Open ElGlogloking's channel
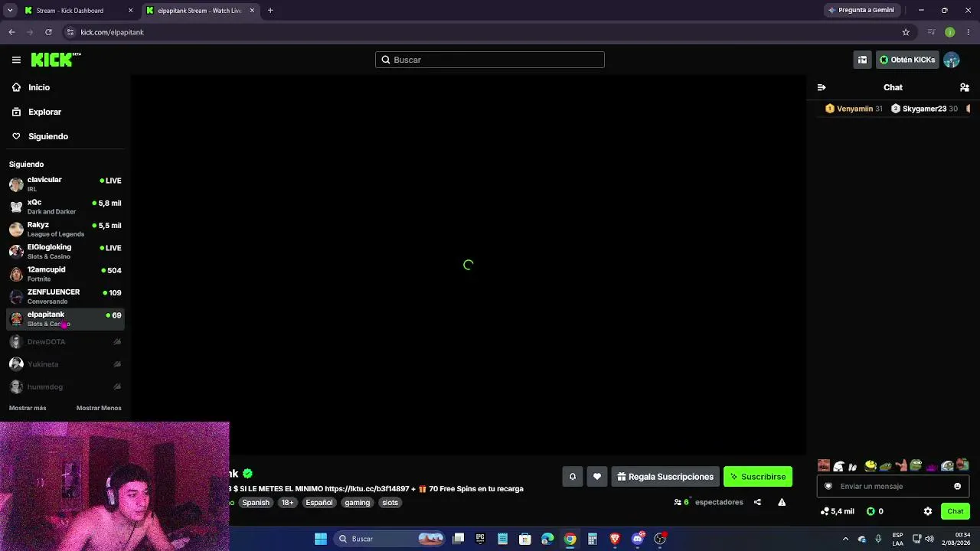Image resolution: width=980 pixels, height=551 pixels. [65, 251]
